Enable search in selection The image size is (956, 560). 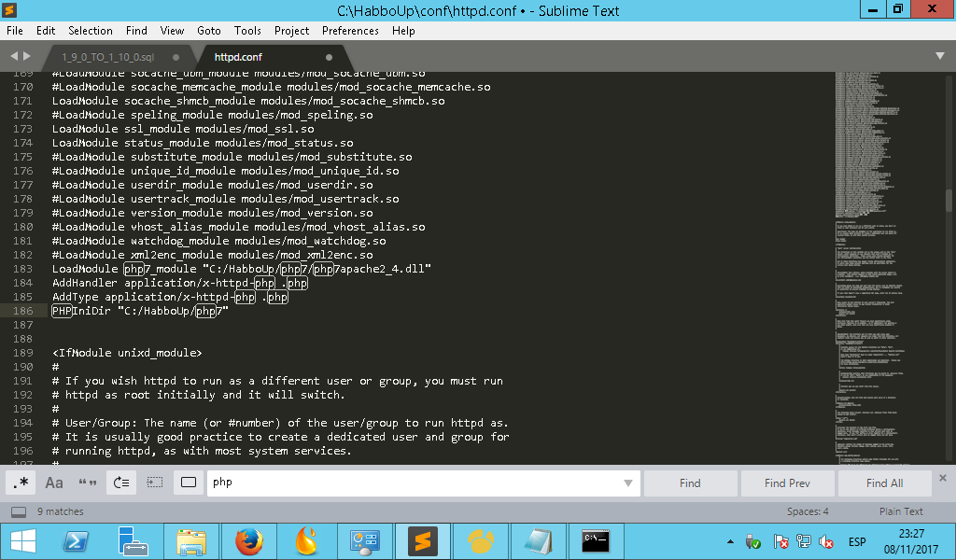click(x=155, y=483)
